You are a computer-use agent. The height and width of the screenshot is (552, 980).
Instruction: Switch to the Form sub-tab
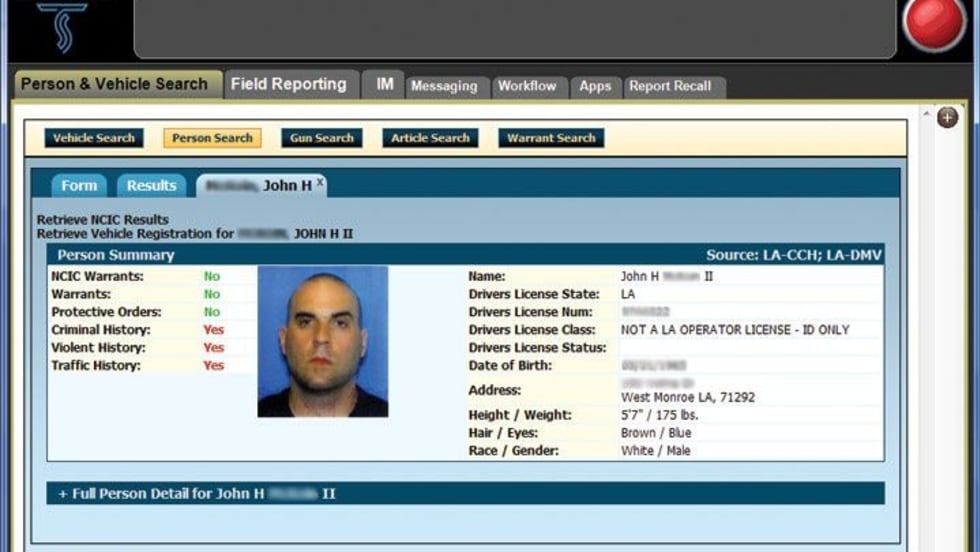pyautogui.click(x=79, y=186)
